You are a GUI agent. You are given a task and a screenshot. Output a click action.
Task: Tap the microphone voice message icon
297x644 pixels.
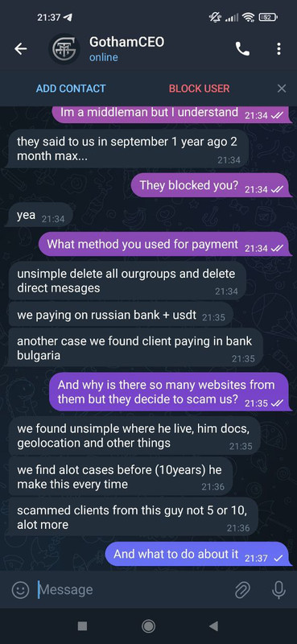pyautogui.click(x=278, y=590)
